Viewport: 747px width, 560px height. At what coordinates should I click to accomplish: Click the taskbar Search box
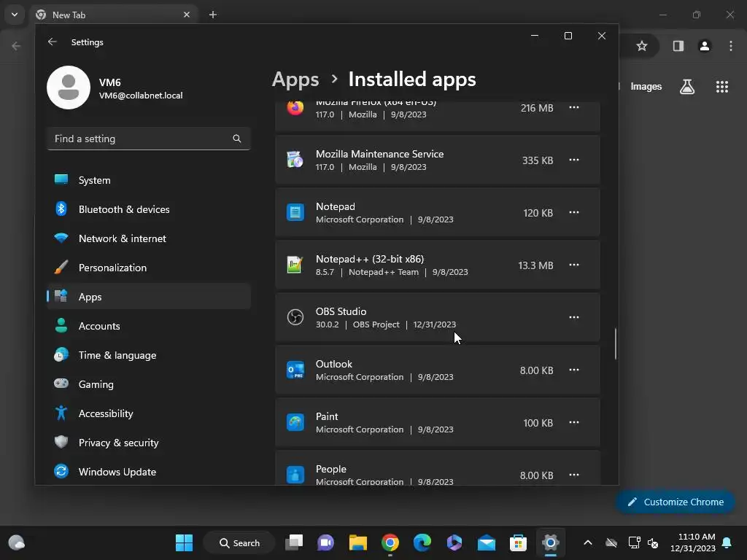239,542
